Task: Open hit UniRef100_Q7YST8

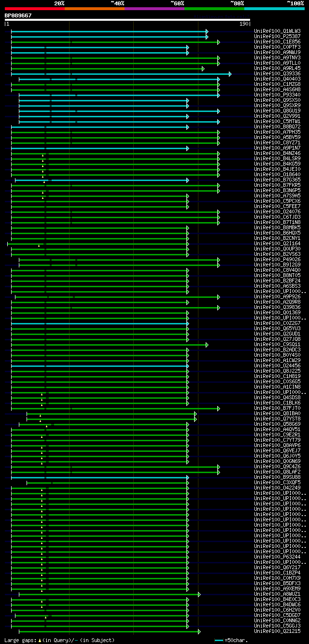Action: coord(277,419)
